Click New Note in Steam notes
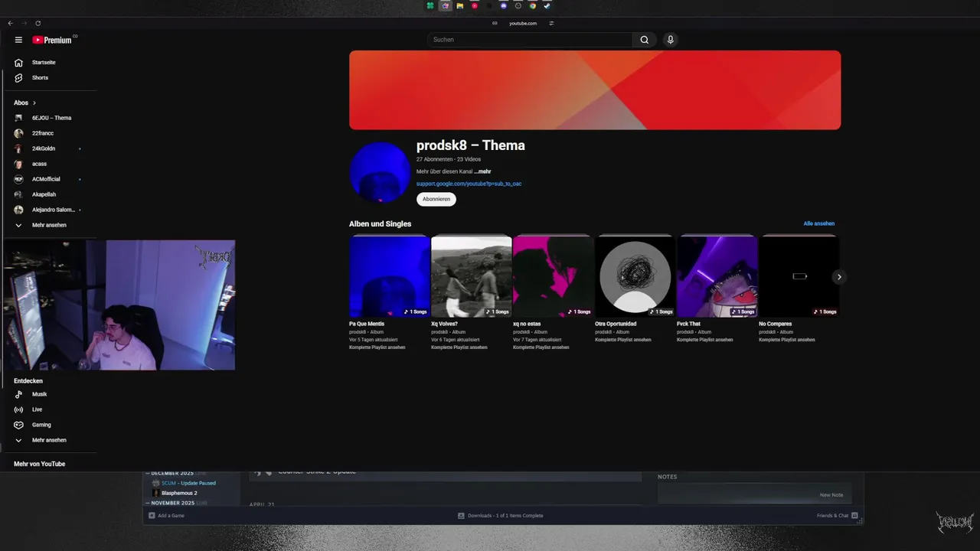The image size is (980, 551). [831, 495]
